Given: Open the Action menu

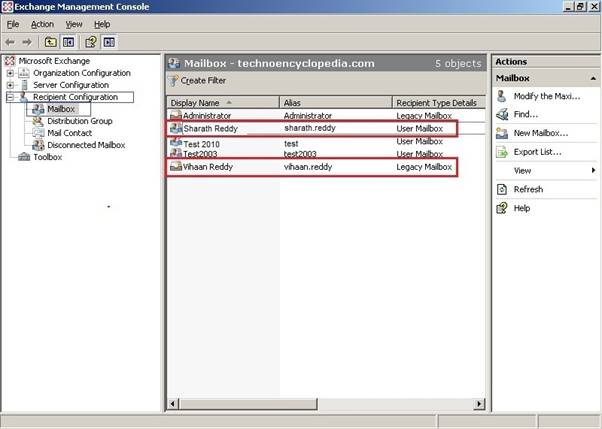Looking at the screenshot, I should click(x=42, y=24).
